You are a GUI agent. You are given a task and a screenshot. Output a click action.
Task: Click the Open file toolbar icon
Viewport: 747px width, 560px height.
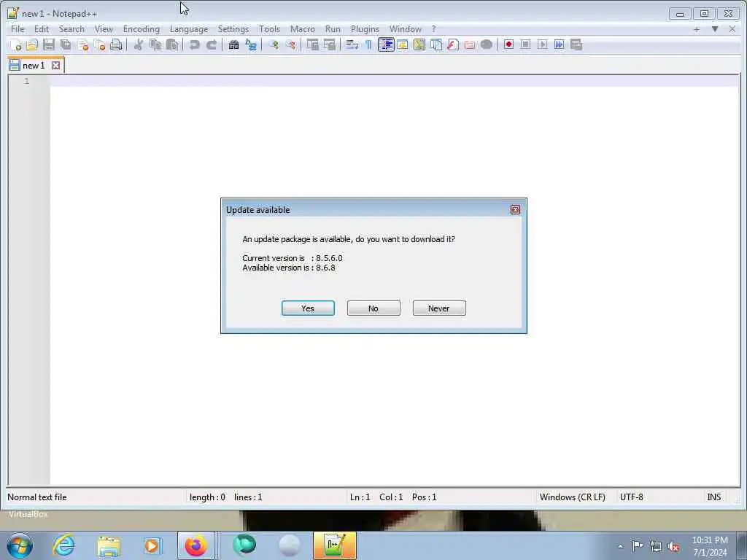point(32,44)
